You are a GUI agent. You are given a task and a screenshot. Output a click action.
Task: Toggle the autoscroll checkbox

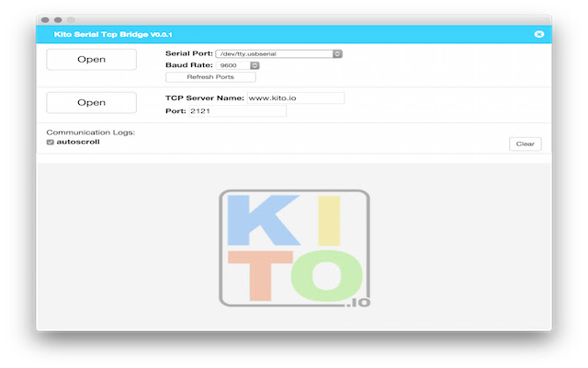[x=51, y=142]
